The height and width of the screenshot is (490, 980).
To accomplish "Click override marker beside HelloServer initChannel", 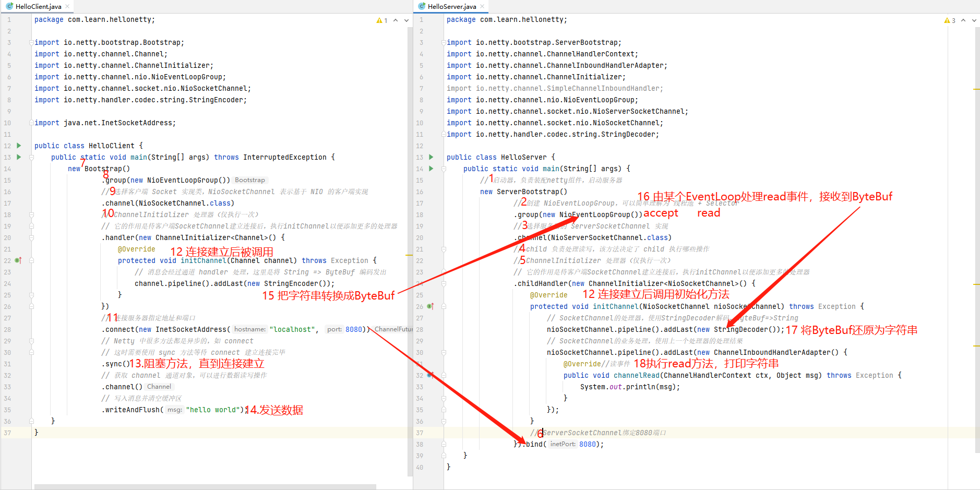I will click(431, 306).
